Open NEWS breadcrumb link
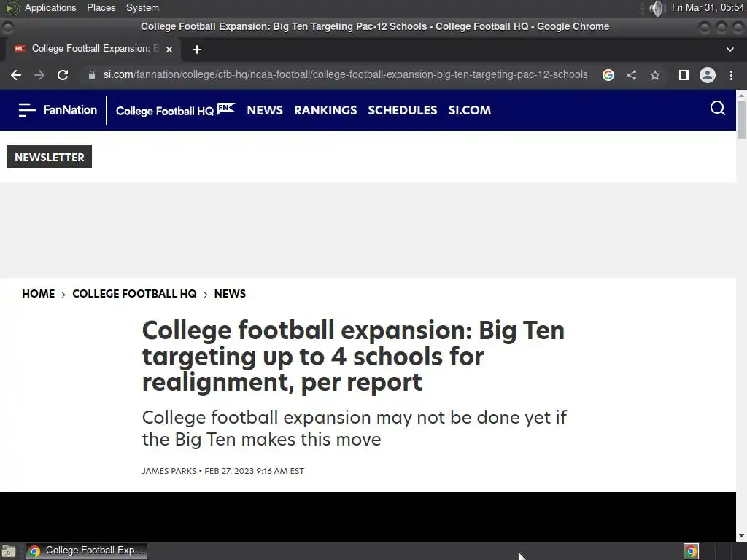 coord(230,294)
